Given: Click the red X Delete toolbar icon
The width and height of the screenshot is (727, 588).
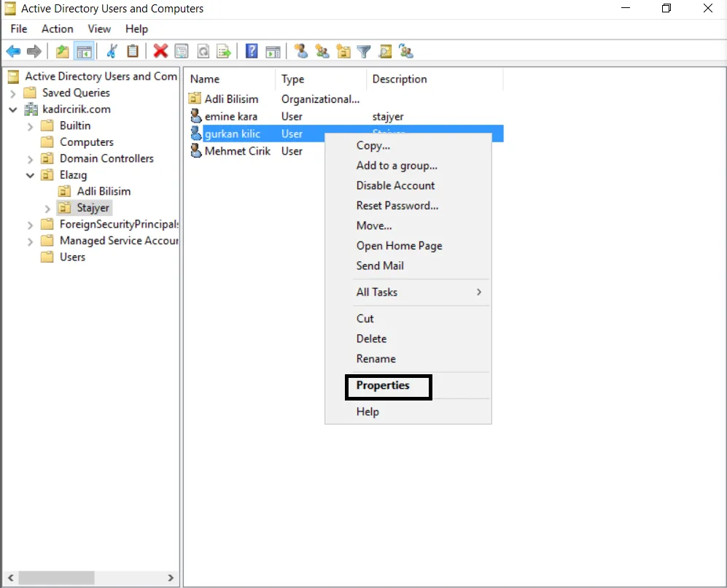Looking at the screenshot, I should click(160, 51).
